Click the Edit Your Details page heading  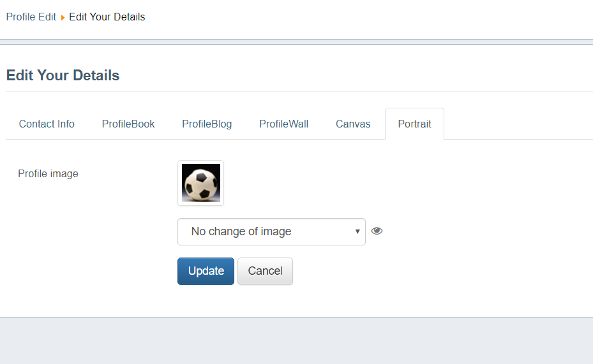pos(63,75)
